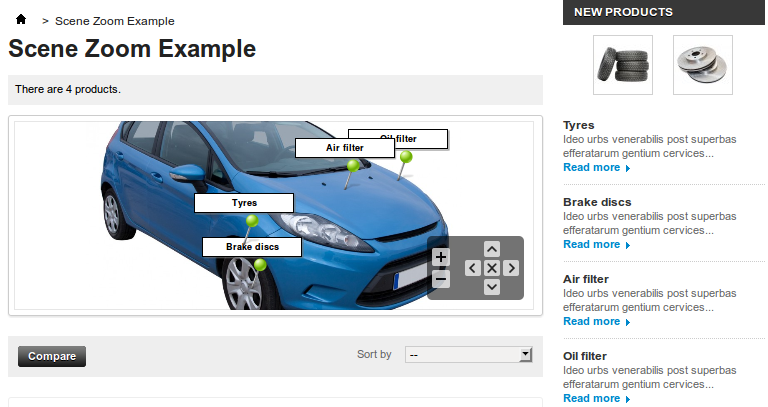This screenshot has width=768, height=407.
Task: Click green pin under Tyres label
Action: tap(252, 221)
